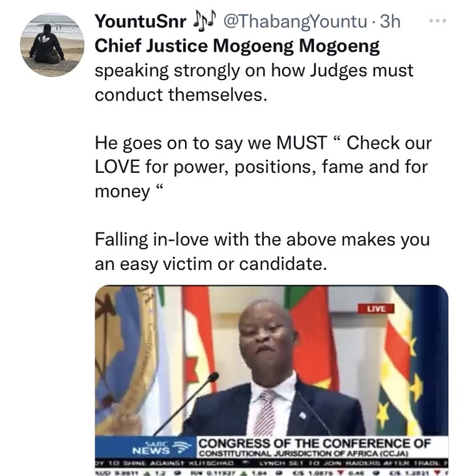The image size is (469, 476).
Task: Click the YountuSnr display name
Action: point(140,22)
